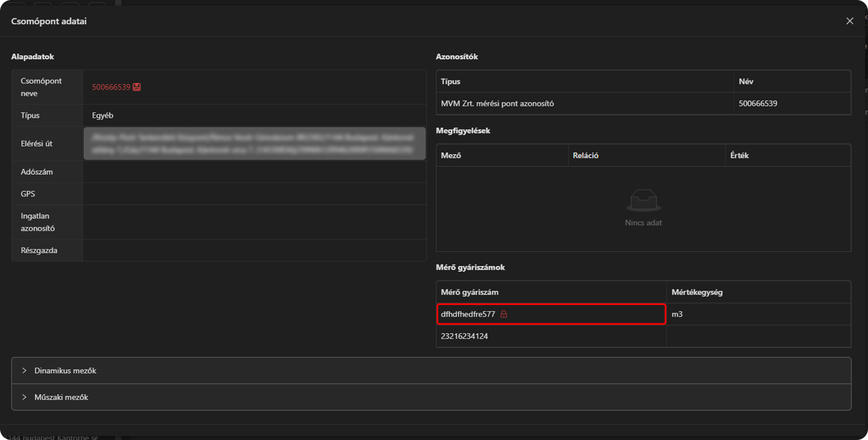
Task: Select the MVM Zrt. mérési pont azonosító cell
Action: (x=498, y=103)
